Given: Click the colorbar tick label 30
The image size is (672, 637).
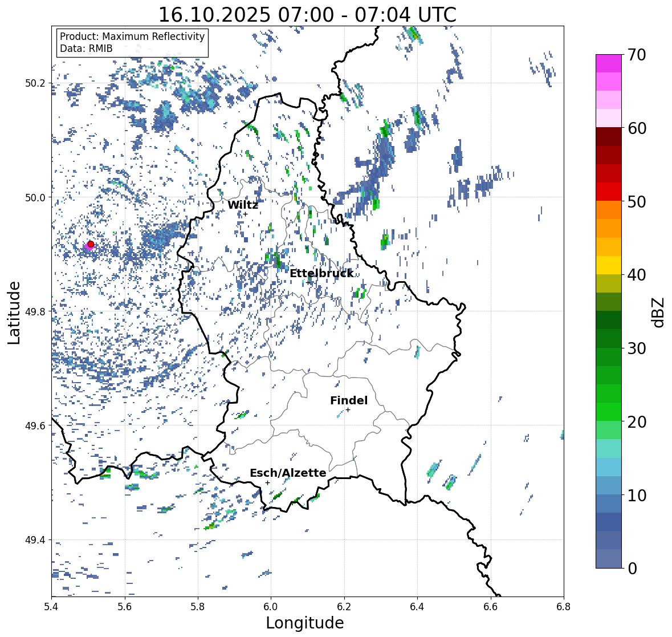Looking at the screenshot, I should (x=637, y=348).
